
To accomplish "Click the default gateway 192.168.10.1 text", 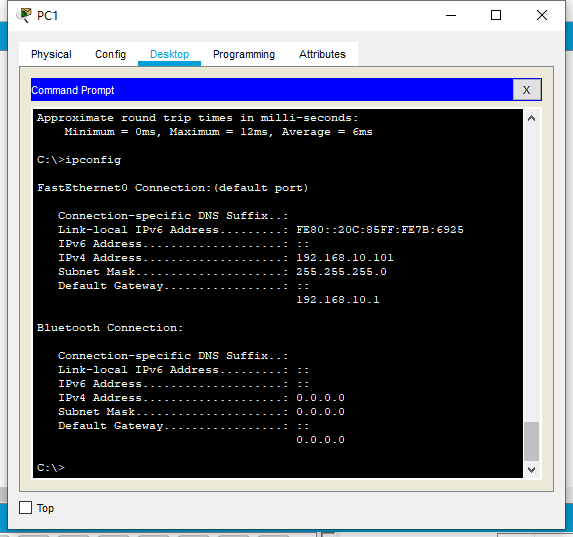I will click(338, 300).
